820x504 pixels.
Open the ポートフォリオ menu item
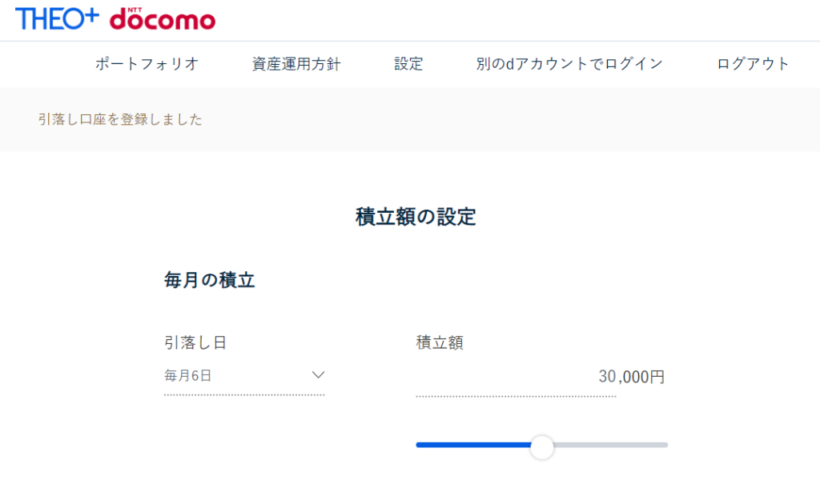click(x=147, y=64)
